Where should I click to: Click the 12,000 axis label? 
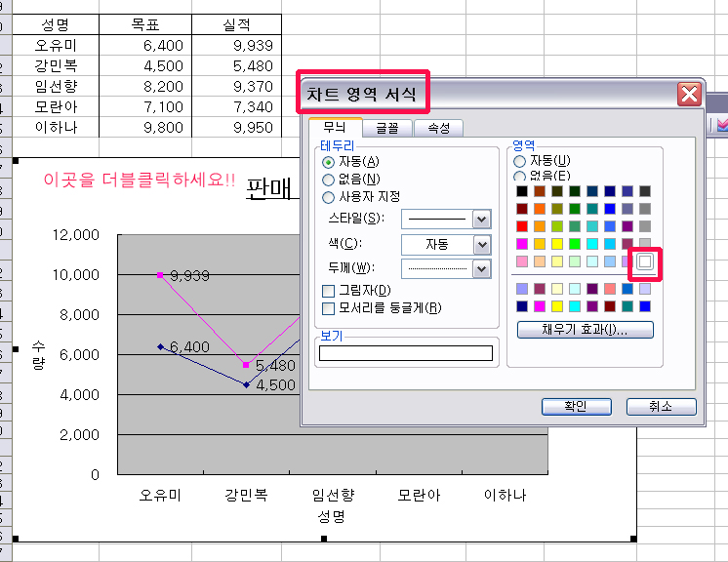click(76, 235)
